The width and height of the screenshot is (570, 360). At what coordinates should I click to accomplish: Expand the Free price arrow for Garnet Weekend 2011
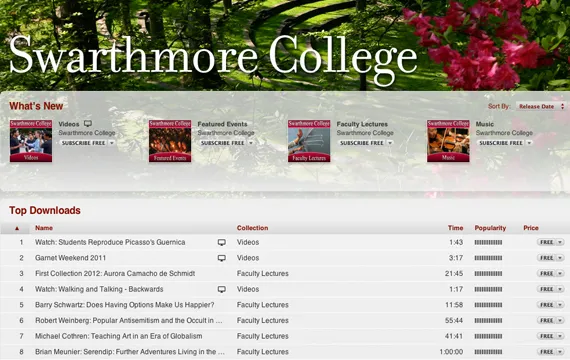[x=560, y=258]
